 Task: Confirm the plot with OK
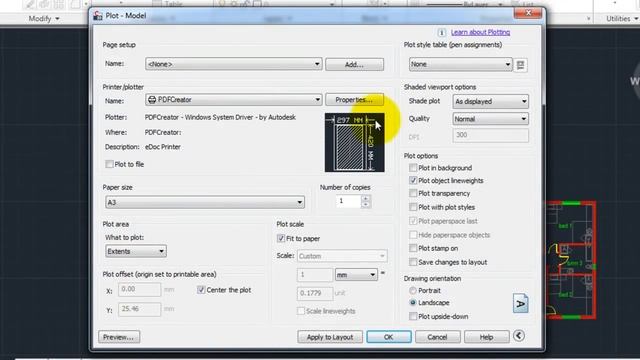pos(389,337)
